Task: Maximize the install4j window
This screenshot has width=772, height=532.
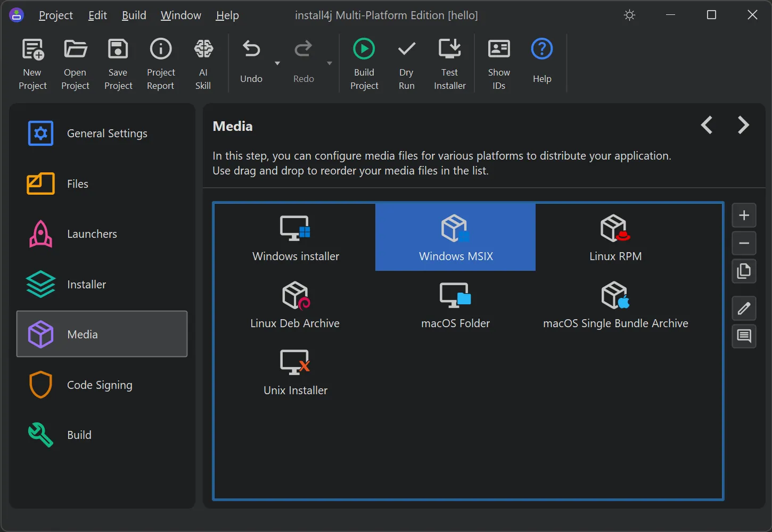Action: click(x=711, y=15)
